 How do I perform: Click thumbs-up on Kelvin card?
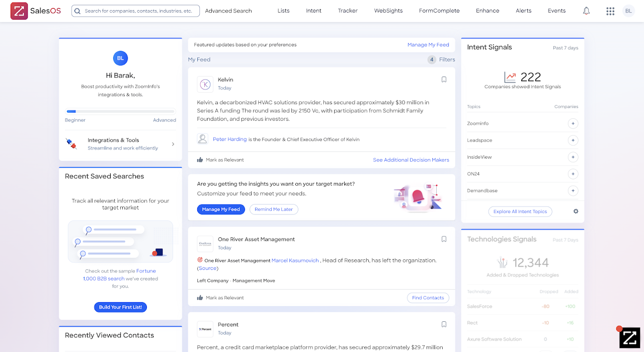pos(200,160)
